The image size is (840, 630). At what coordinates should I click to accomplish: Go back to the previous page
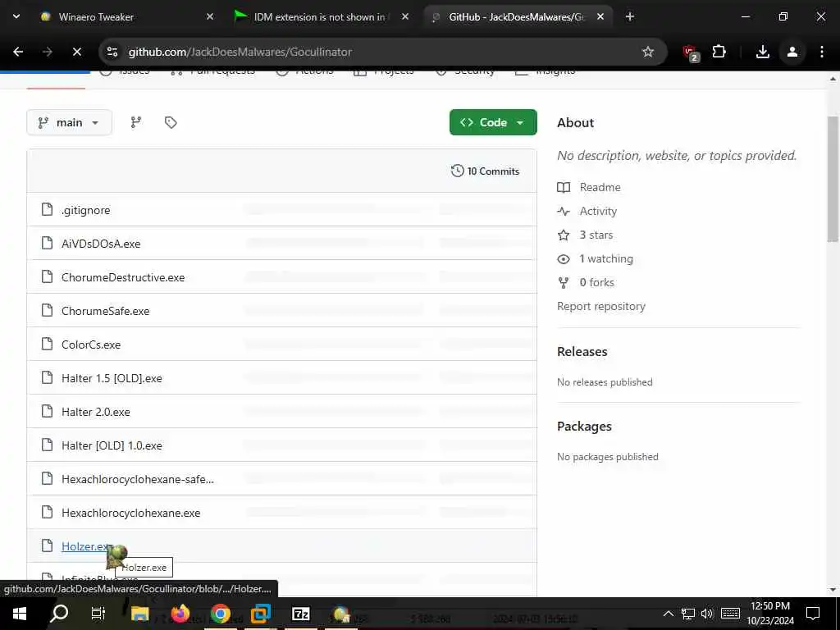pos(18,52)
